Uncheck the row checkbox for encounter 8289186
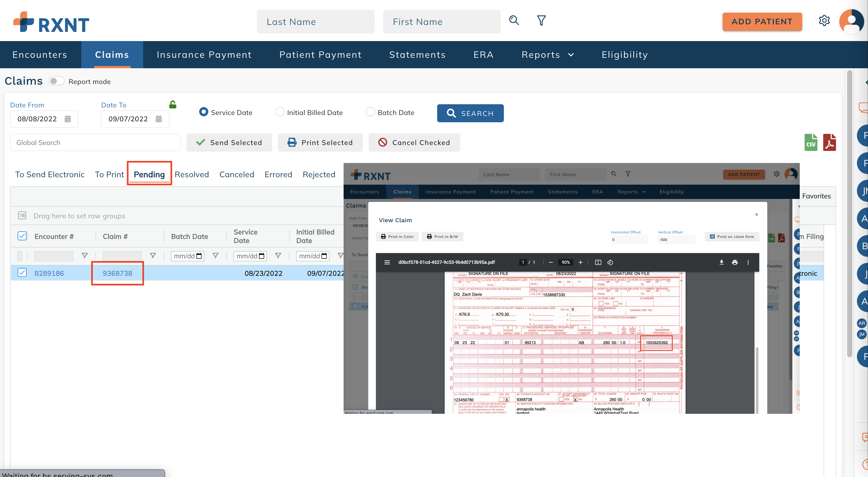The width and height of the screenshot is (868, 477). [22, 272]
